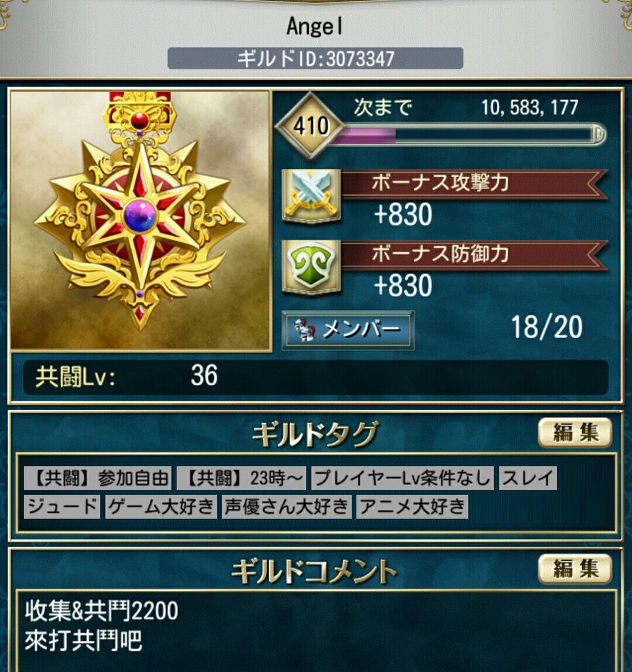Click the ギルドID:3073347 label
This screenshot has height=672, width=632.
coord(316,58)
